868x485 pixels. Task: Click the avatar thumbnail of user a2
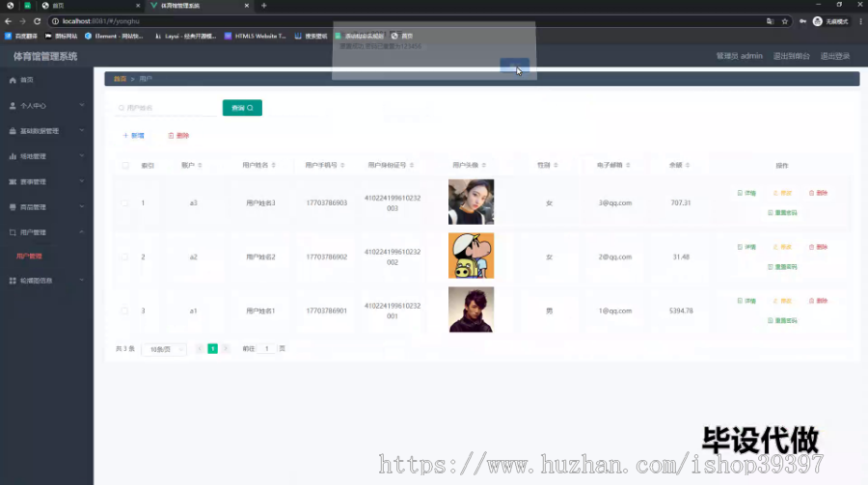click(x=471, y=256)
